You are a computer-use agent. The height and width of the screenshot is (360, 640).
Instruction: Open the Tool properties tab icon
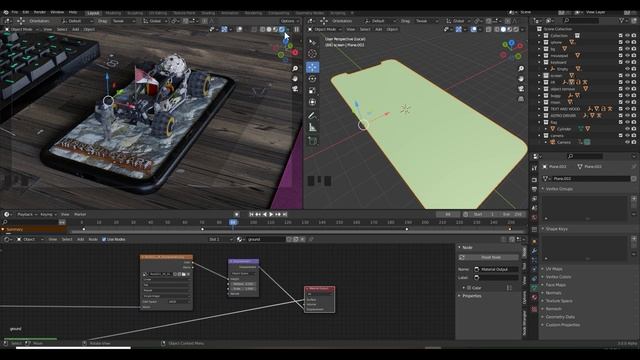click(534, 168)
